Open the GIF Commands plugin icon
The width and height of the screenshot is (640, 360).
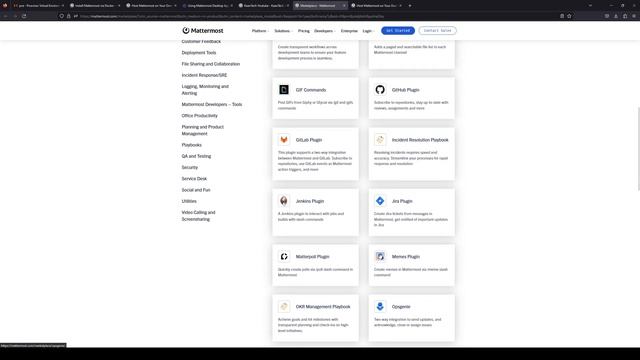pos(284,89)
